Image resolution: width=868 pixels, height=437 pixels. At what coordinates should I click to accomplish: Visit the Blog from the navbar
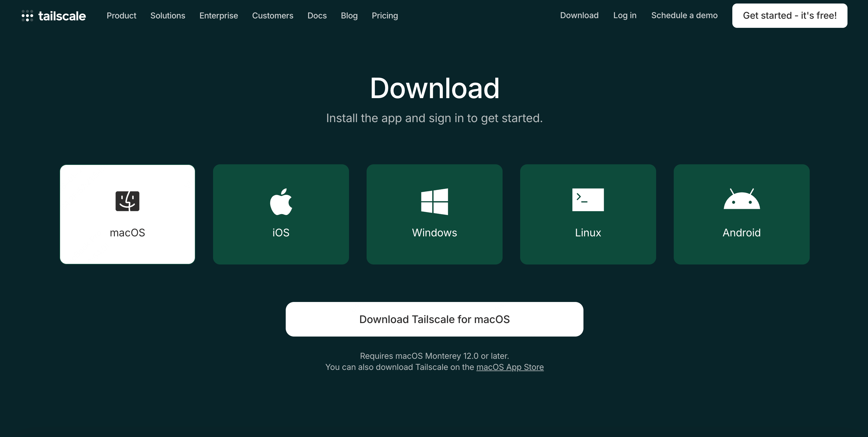[349, 16]
